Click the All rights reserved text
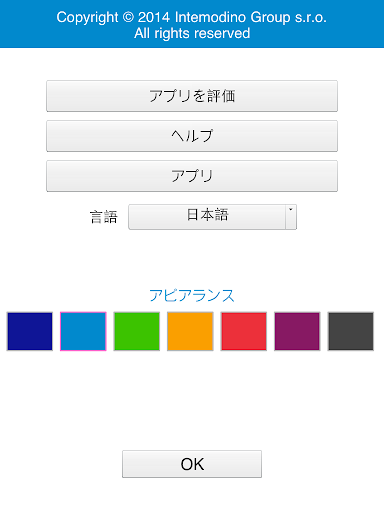The width and height of the screenshot is (384, 512). [x=192, y=33]
